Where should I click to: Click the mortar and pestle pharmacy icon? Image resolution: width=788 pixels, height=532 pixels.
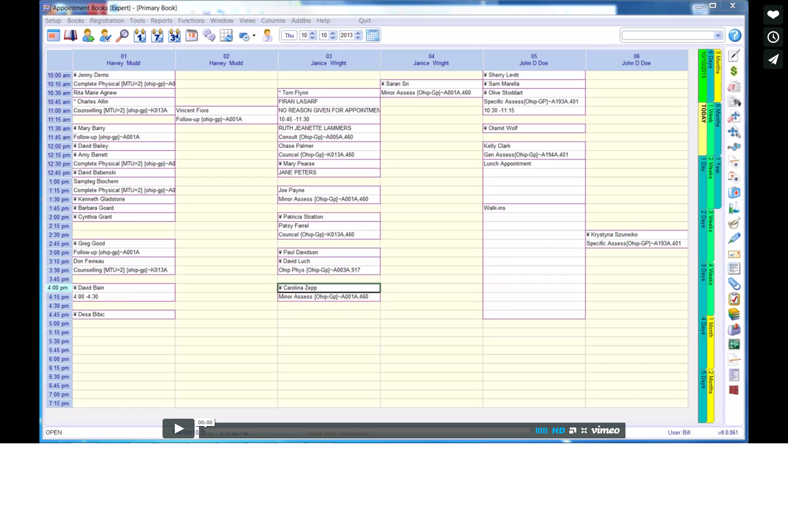[x=734, y=223]
